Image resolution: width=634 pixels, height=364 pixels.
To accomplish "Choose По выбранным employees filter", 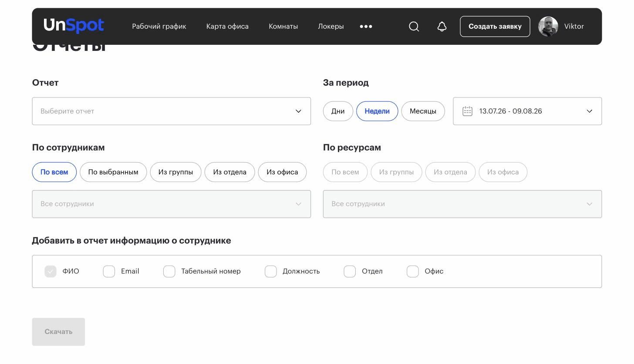I will 113,172.
